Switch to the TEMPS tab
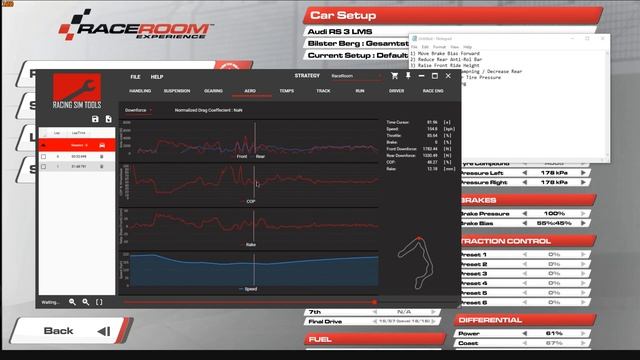Image resolution: width=640 pixels, height=360 pixels. coord(287,91)
